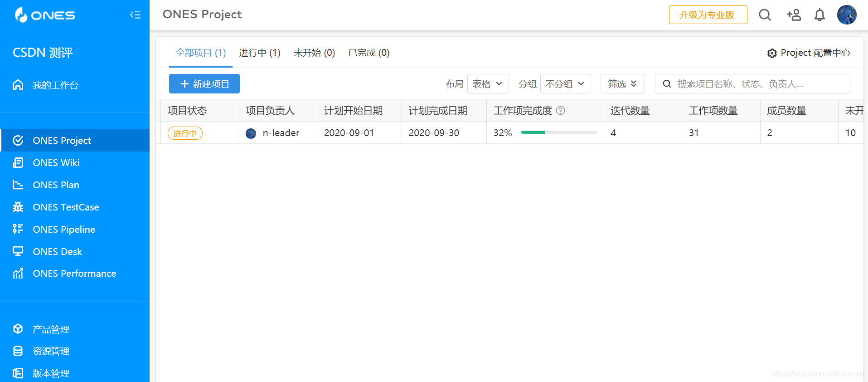Open 我的工作台 in the sidebar
The image size is (868, 382).
(75, 85)
